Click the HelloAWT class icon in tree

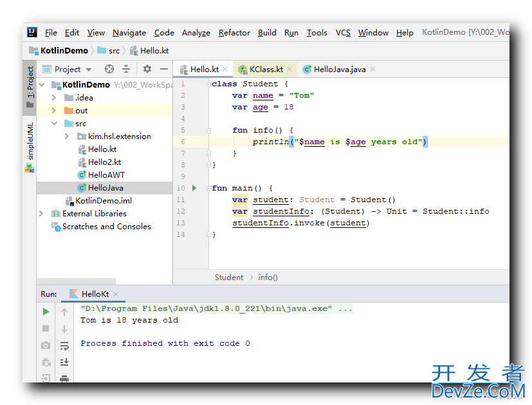point(82,175)
